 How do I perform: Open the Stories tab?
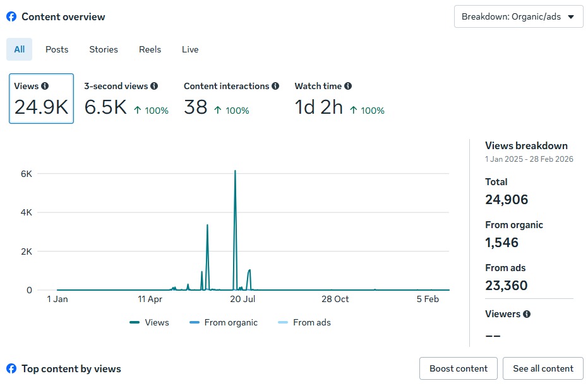104,49
